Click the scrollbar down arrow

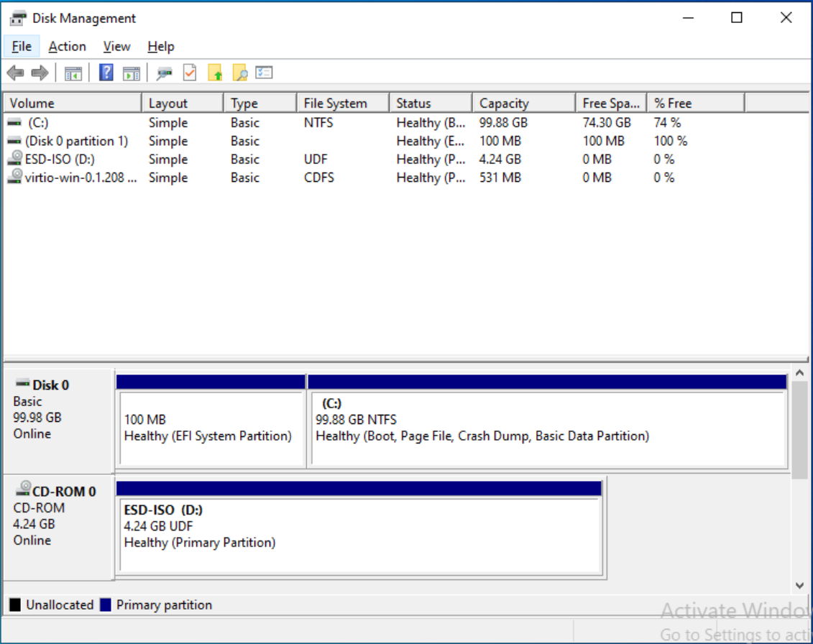click(800, 586)
